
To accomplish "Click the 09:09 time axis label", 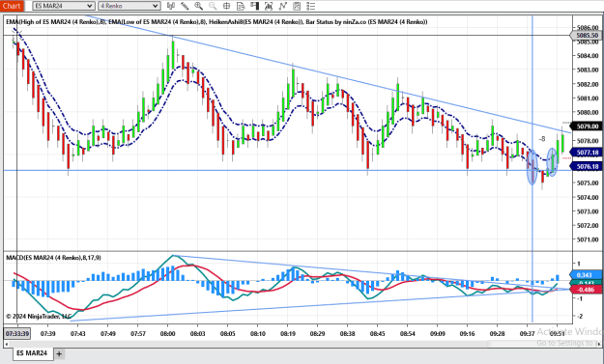I will 438,334.
